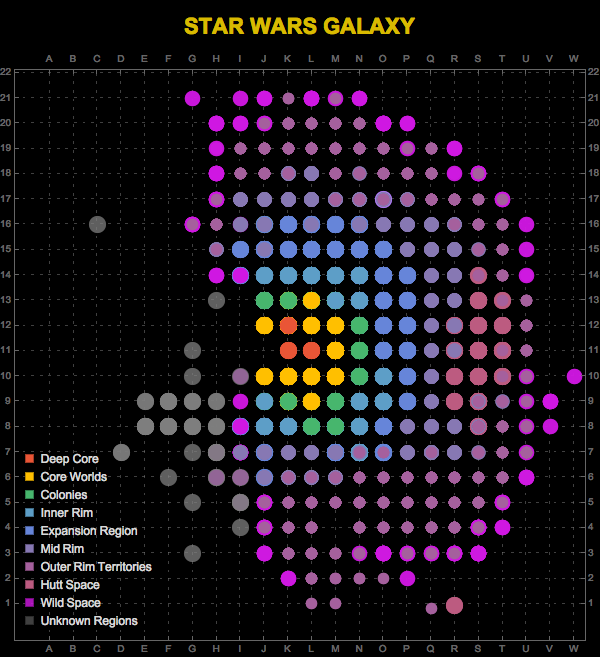Click the 'M' label on the top axis
600x657 pixels.
pos(335,59)
